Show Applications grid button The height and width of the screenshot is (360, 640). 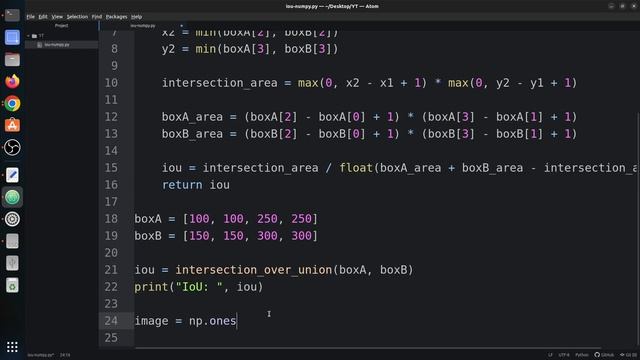[x=12, y=347]
